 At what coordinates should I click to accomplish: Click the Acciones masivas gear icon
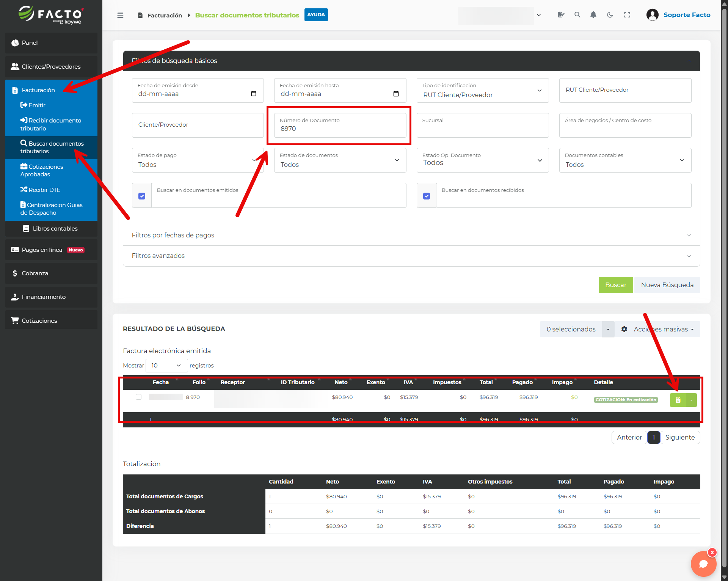click(624, 329)
